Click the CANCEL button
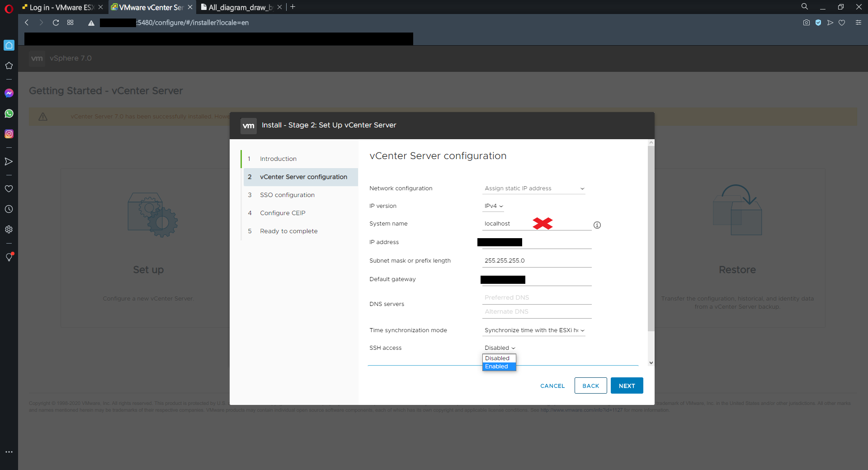This screenshot has height=470, width=868. (552, 386)
